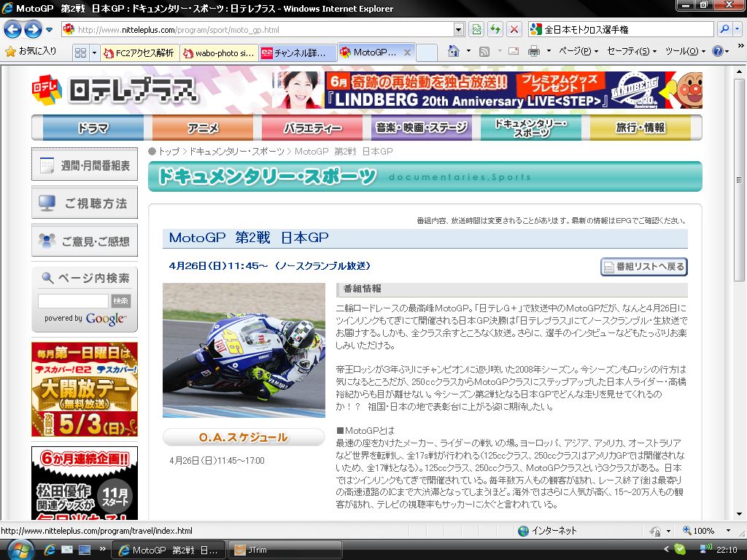The image size is (747, 560).
Task: Open the セーフティ(S) menu
Action: [x=632, y=51]
